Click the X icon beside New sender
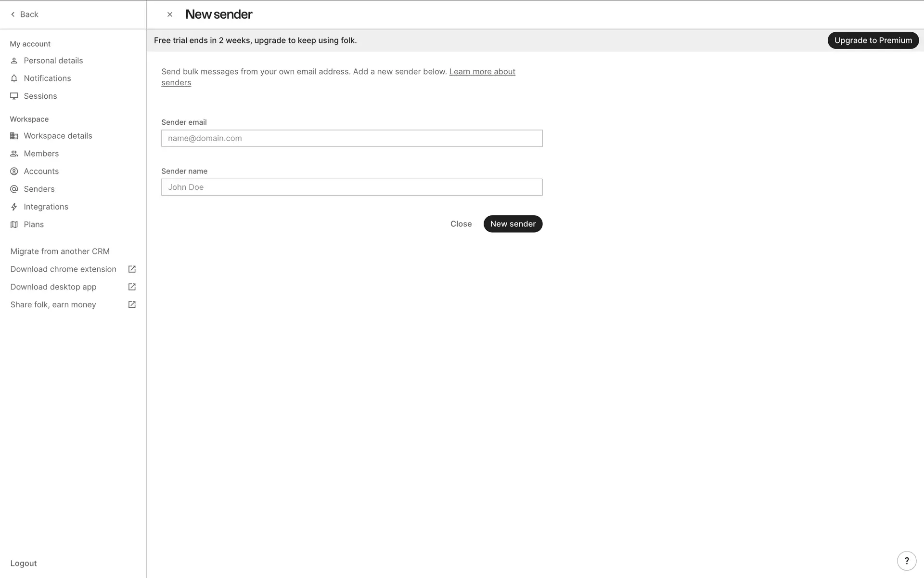Image resolution: width=924 pixels, height=578 pixels. tap(170, 14)
